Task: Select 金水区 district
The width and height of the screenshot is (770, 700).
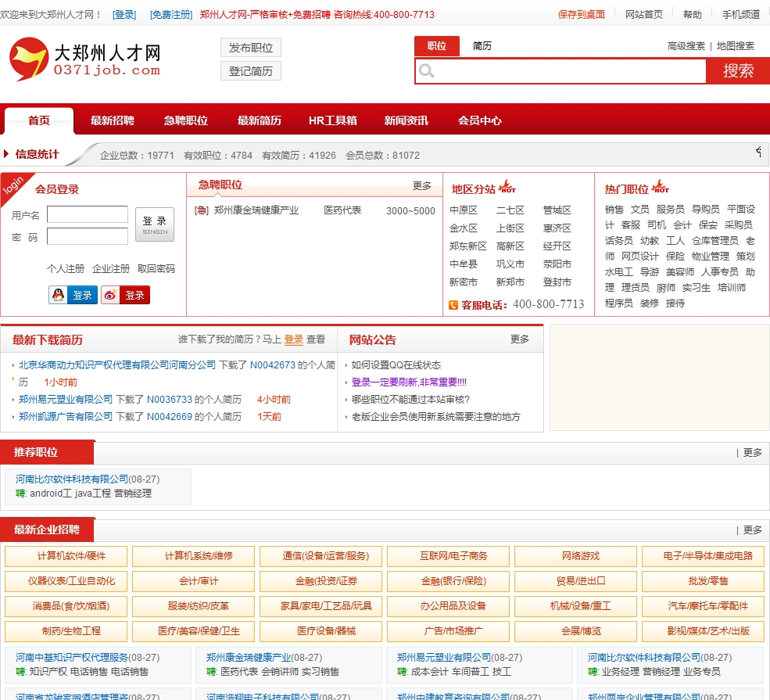Action: (464, 228)
